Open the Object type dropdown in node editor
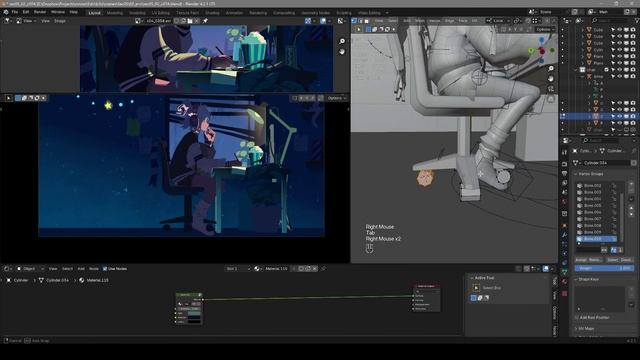Image resolution: width=640 pixels, height=360 pixels. tap(29, 269)
